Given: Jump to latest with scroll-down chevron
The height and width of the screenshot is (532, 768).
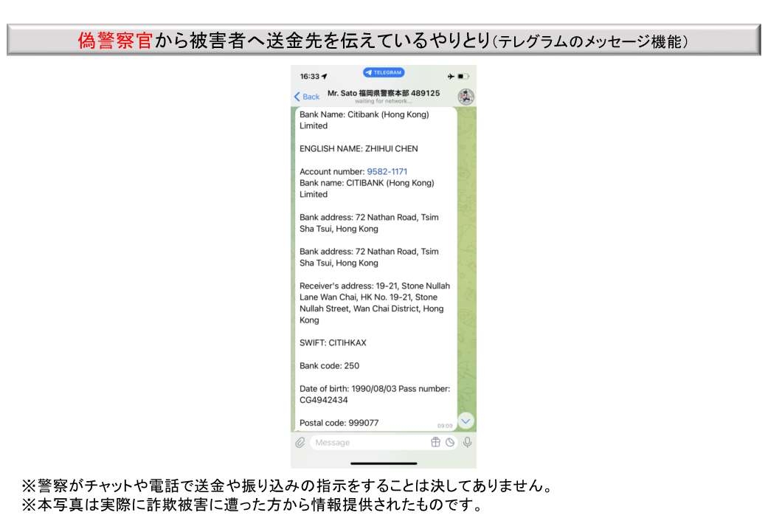Looking at the screenshot, I should pos(466,421).
